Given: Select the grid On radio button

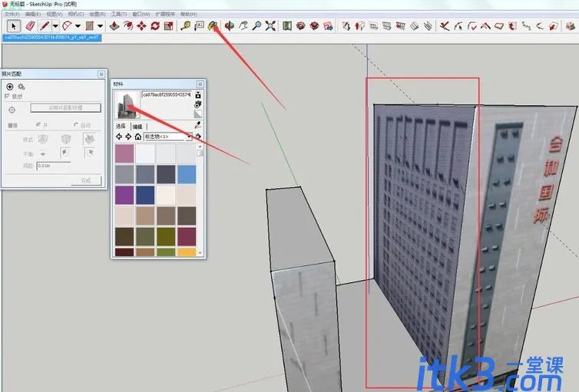Looking at the screenshot, I should (x=38, y=125).
